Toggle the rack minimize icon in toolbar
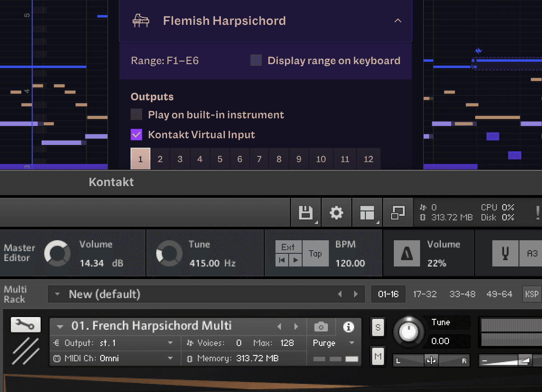Image resolution: width=542 pixels, height=392 pixels. click(398, 212)
